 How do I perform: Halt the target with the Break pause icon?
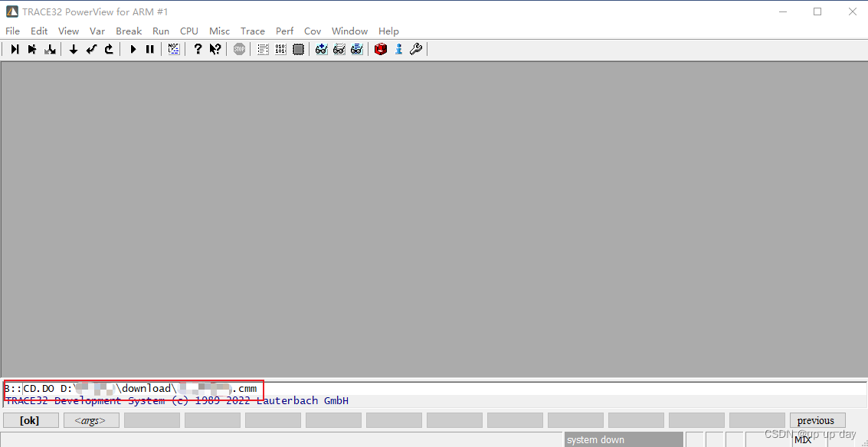150,49
